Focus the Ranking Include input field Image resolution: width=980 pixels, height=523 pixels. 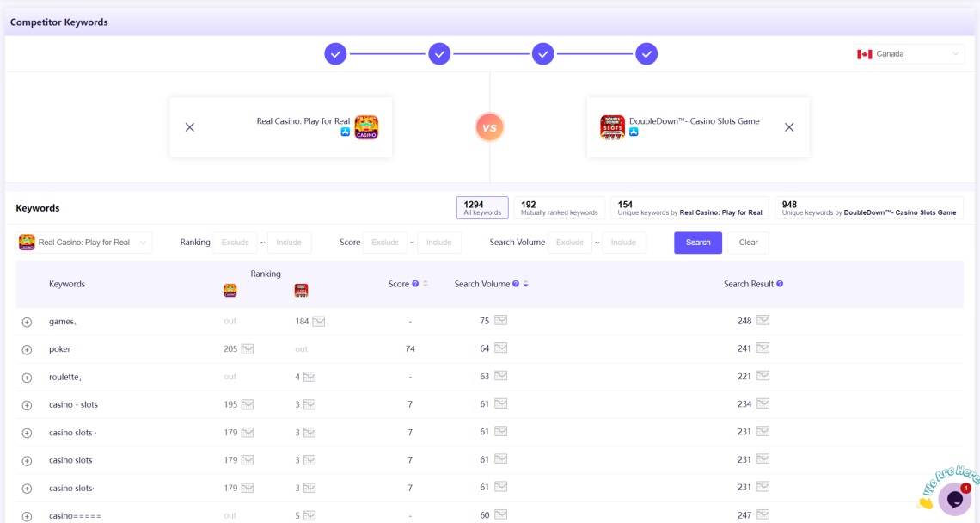click(290, 243)
